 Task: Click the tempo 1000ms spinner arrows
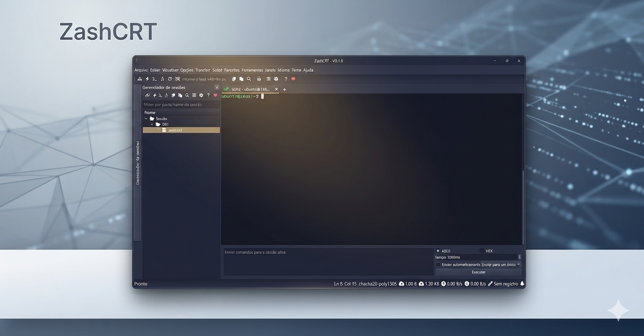519,257
